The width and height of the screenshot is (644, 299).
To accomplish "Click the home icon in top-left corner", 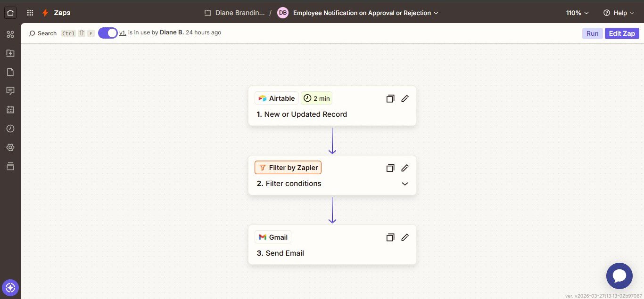I will [10, 13].
